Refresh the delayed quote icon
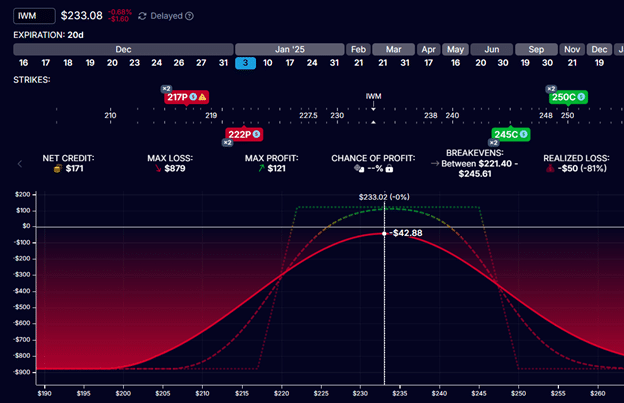Screen dimensions: 624x403 [142, 16]
